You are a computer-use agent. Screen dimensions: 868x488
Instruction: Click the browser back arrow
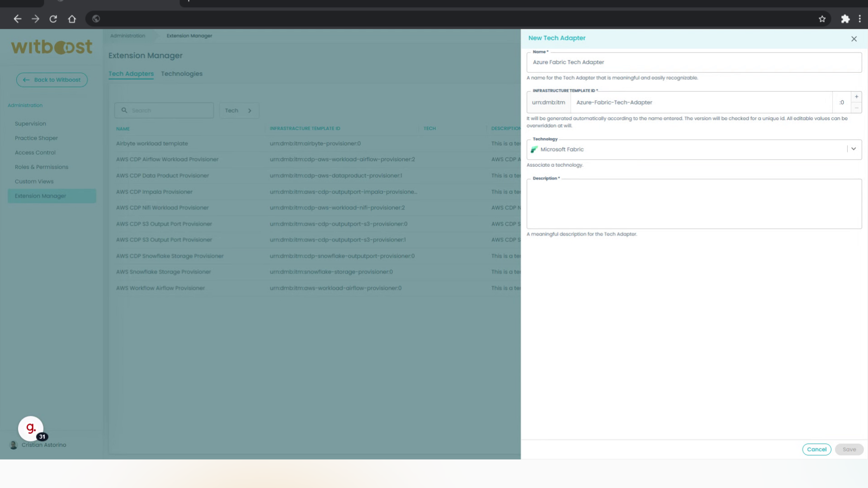click(17, 19)
